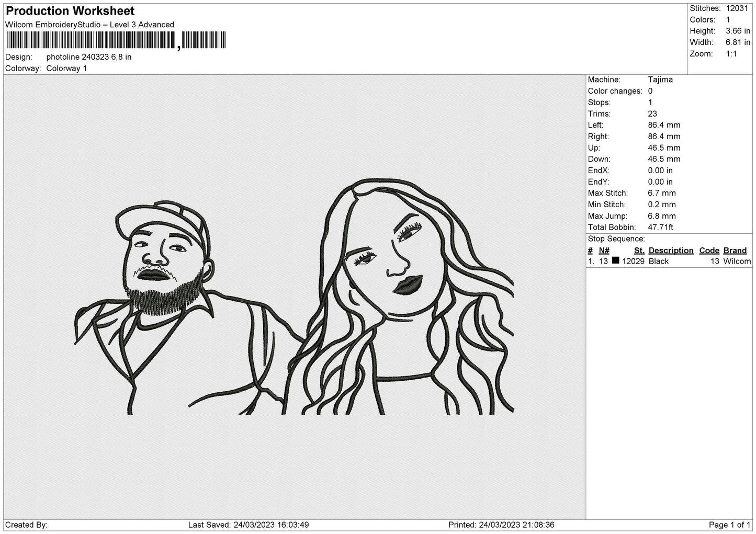Click the Description column header

click(x=671, y=251)
